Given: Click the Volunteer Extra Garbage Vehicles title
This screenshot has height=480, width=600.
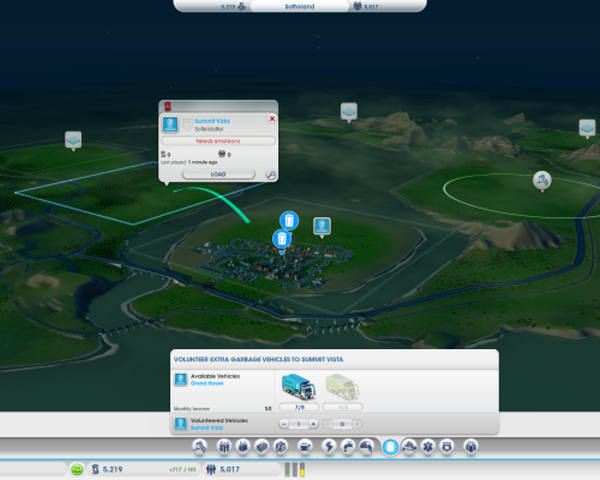Looking at the screenshot, I should pyautogui.click(x=258, y=359).
